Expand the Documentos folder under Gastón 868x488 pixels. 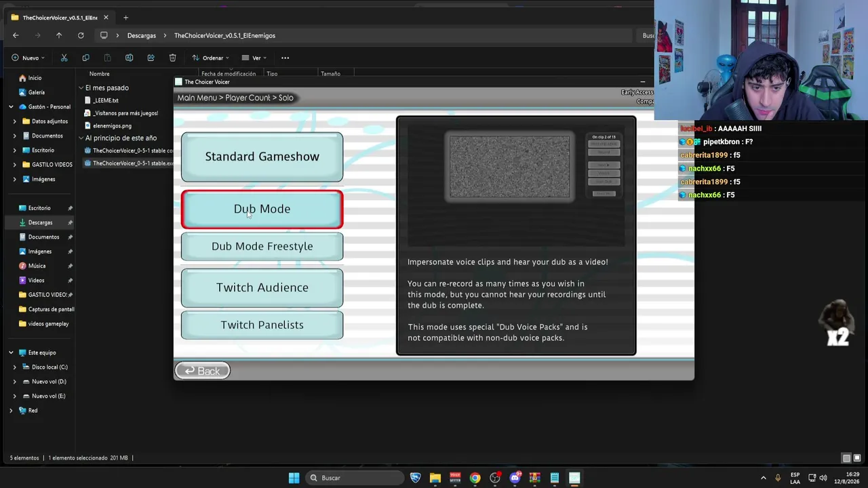15,136
